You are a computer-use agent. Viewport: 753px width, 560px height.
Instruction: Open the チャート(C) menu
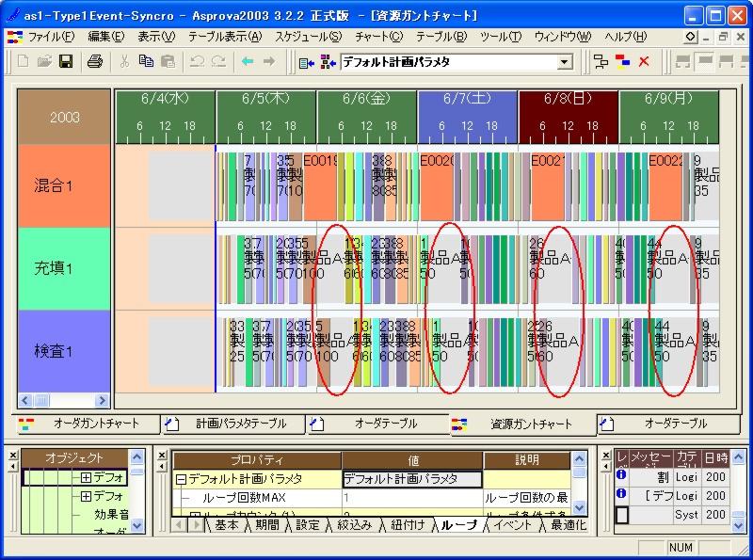point(379,37)
